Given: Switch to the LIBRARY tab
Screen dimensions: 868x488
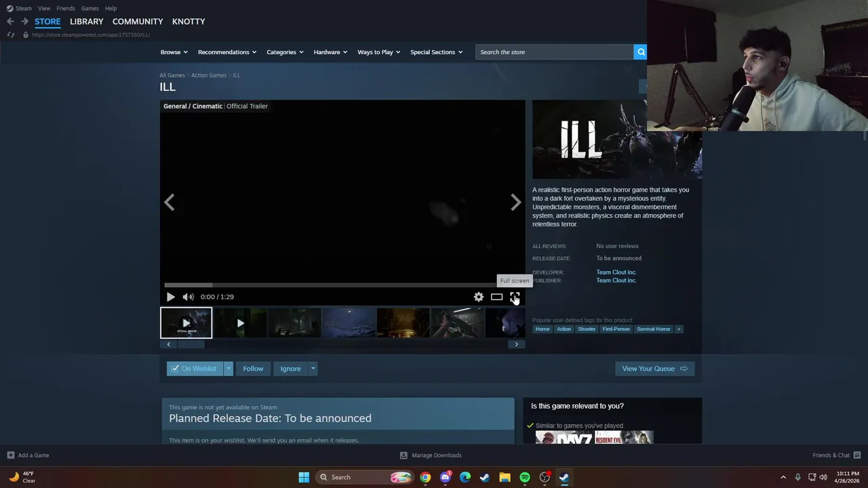Looking at the screenshot, I should coord(87,22).
